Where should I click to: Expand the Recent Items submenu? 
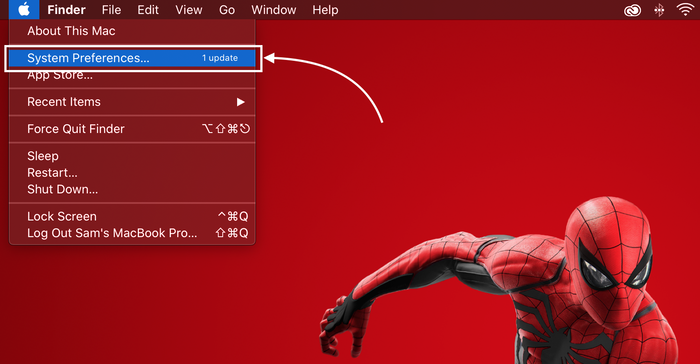[132, 102]
